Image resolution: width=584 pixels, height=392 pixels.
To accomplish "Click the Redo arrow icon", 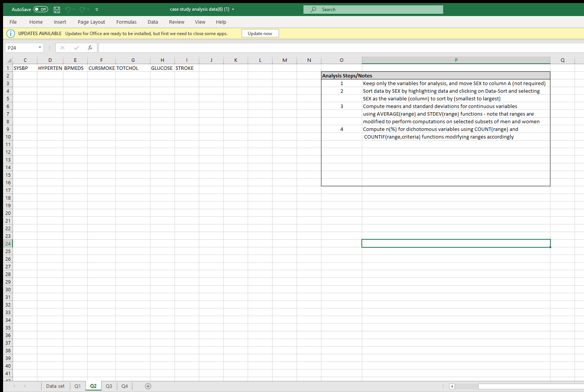I will click(x=82, y=9).
